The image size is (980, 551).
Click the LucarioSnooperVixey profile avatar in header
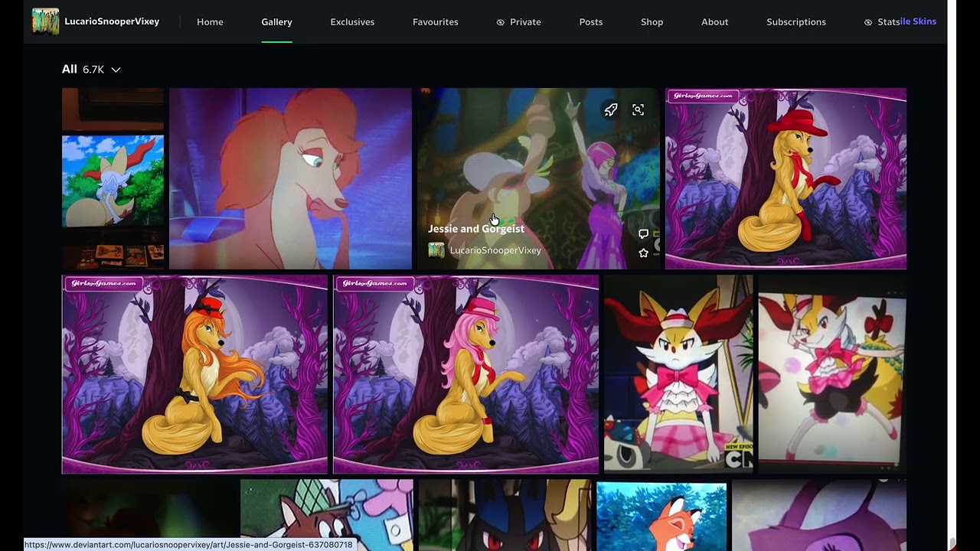click(45, 21)
